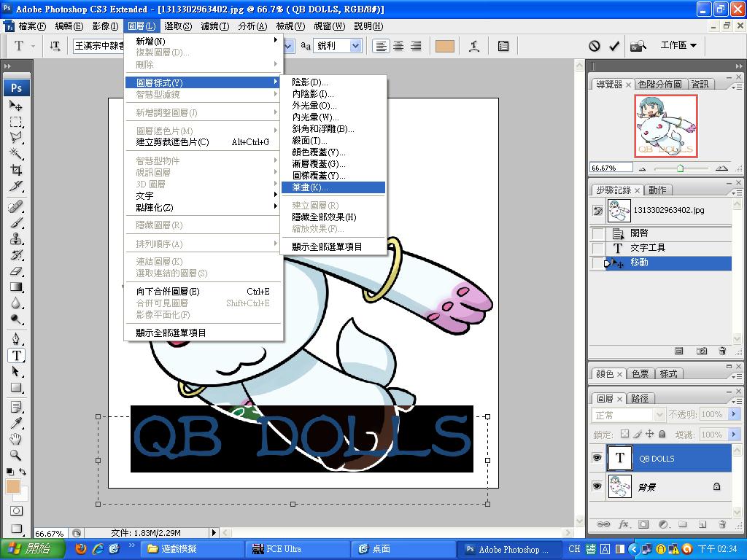Set history brush source for snapshot
The image size is (747, 560).
[x=597, y=210]
